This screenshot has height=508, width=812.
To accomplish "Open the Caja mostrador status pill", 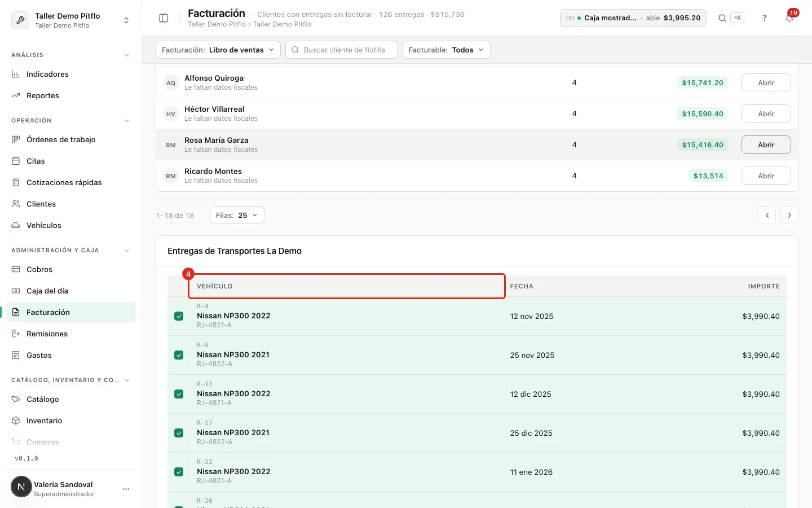I will click(x=633, y=18).
